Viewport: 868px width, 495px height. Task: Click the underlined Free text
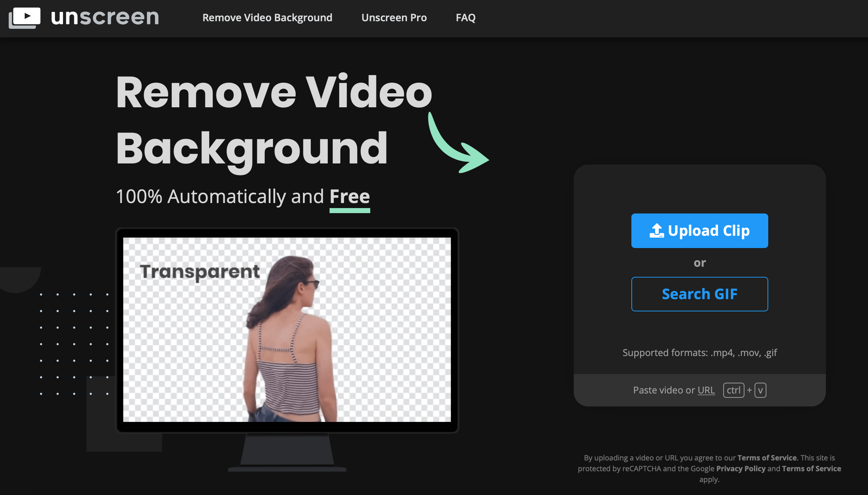point(349,197)
